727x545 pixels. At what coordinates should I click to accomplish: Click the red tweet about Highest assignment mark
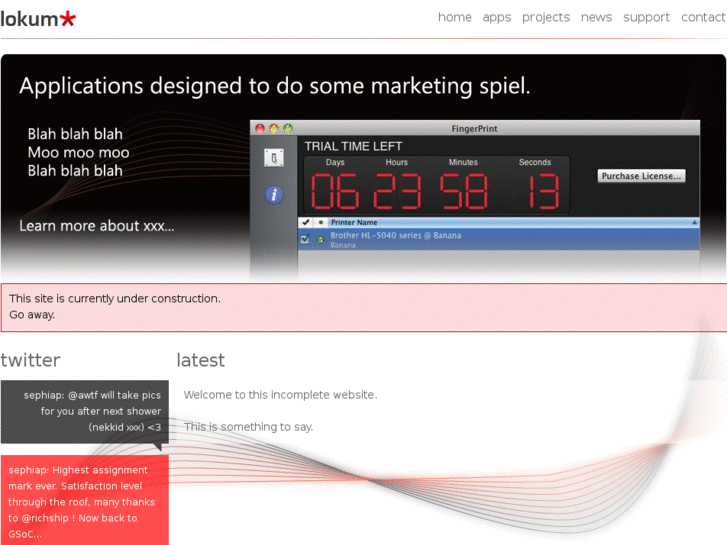pyautogui.click(x=84, y=500)
